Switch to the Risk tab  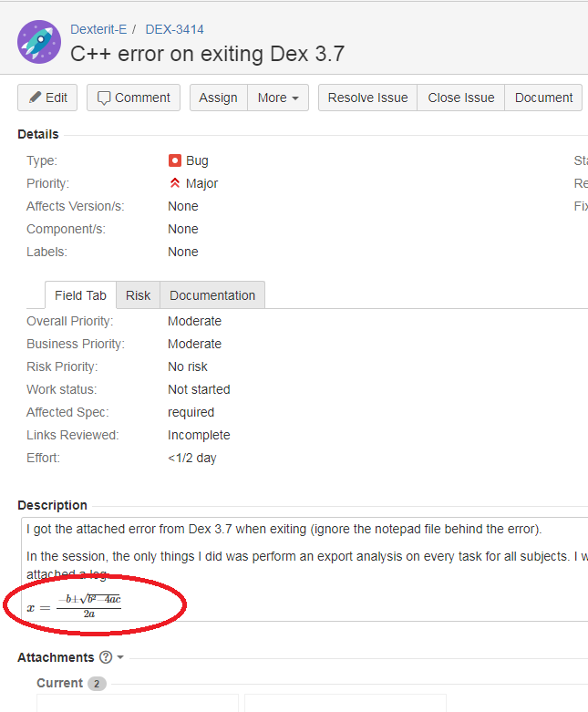coord(139,295)
